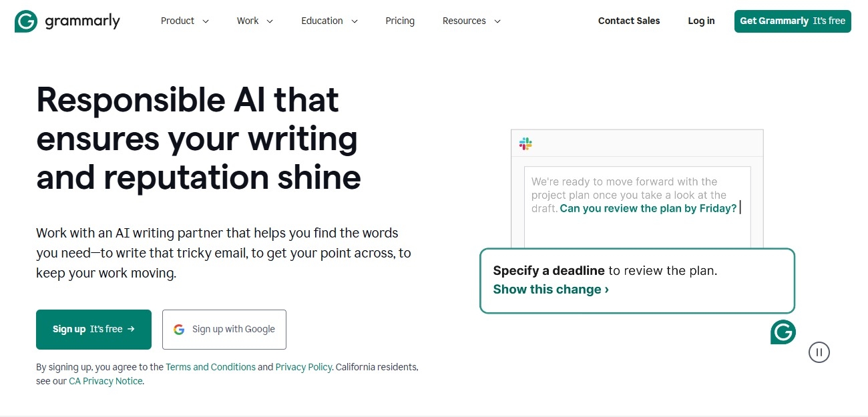
Task: Click the Google icon on the sign-up button
Action: click(x=179, y=329)
